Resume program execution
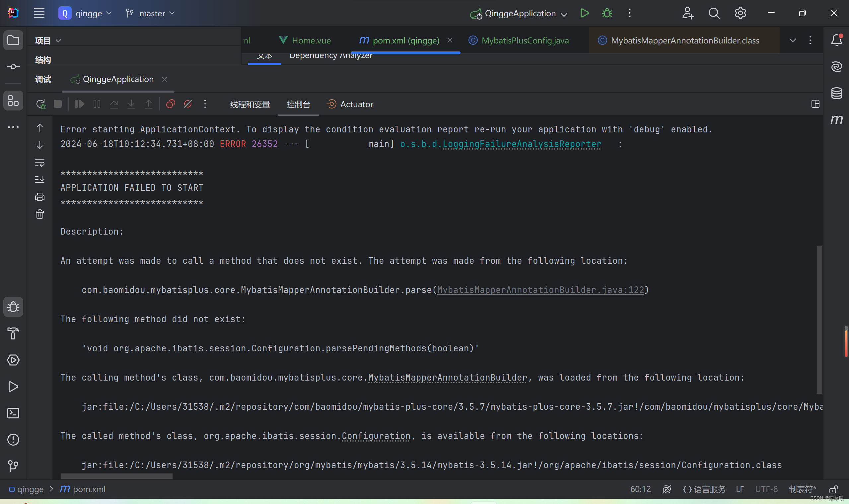 (79, 104)
